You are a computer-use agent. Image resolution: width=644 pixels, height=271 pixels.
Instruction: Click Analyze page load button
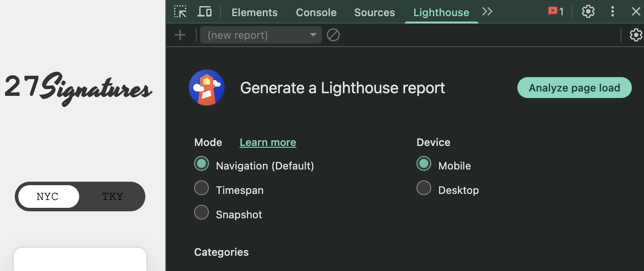pyautogui.click(x=574, y=88)
